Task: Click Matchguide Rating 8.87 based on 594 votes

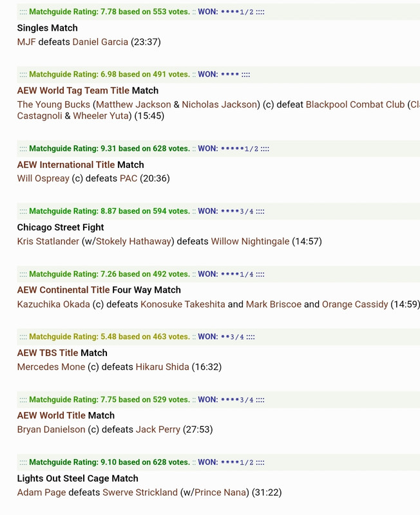Action: [x=110, y=211]
